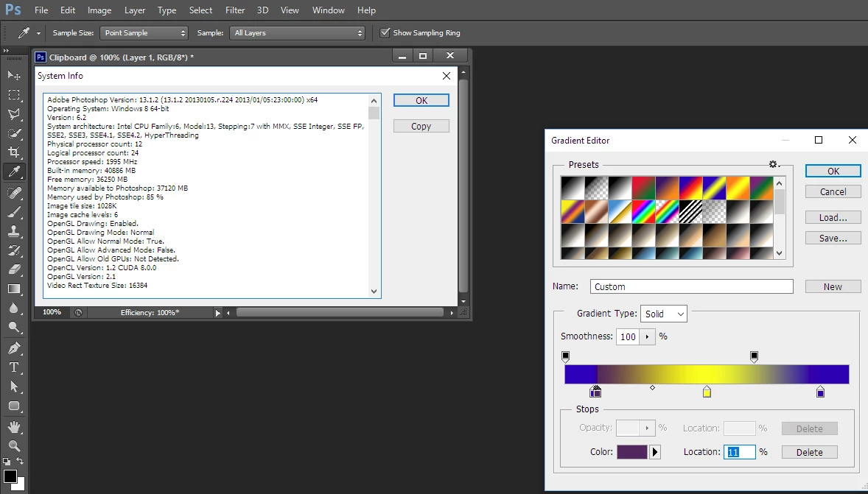Open the gradient presets gear menu
868x494 pixels.
pyautogui.click(x=774, y=164)
